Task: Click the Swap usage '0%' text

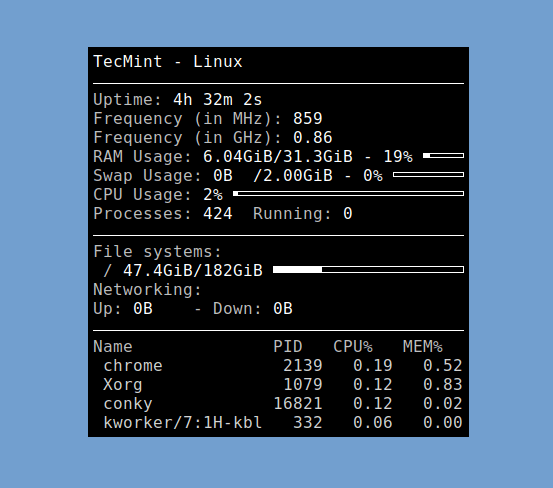Action: (x=373, y=176)
